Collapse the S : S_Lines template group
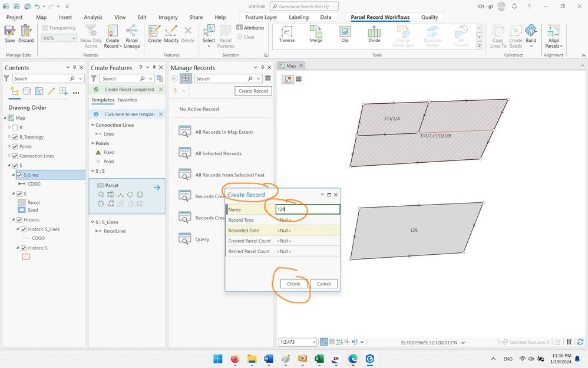Viewport: 588px width, 368px height. point(93,222)
